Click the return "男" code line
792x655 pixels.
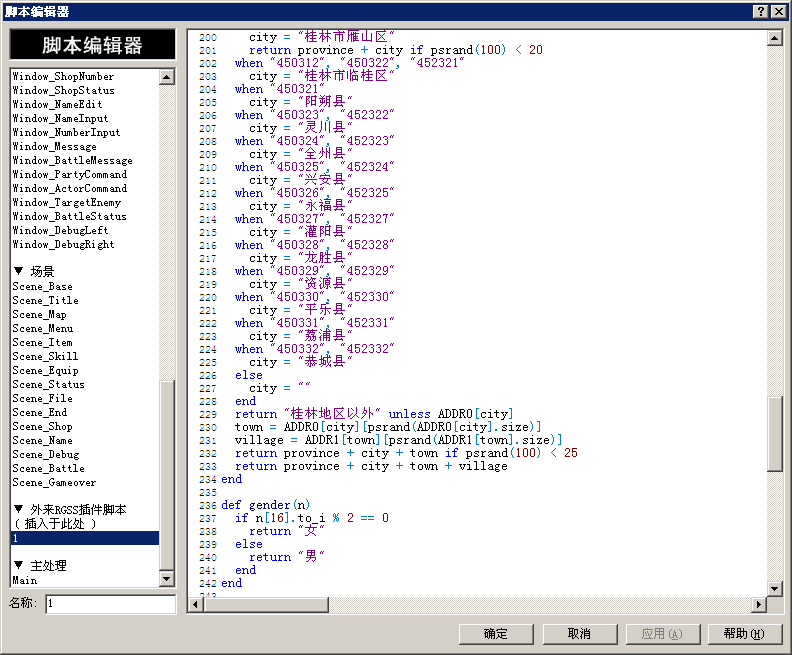click(286, 557)
